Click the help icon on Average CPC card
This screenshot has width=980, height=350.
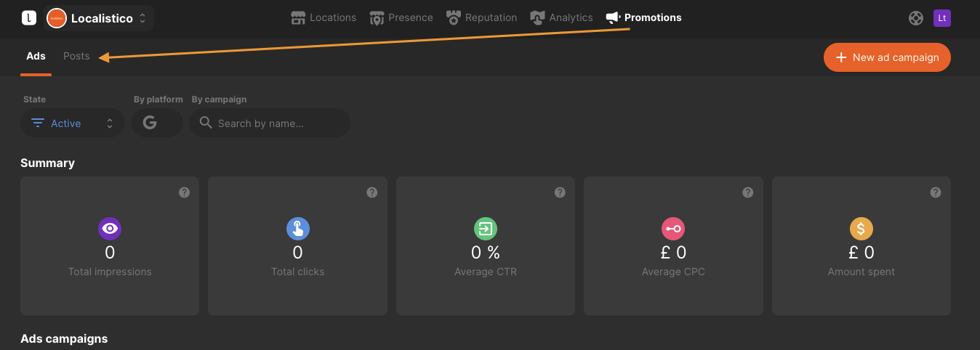748,192
